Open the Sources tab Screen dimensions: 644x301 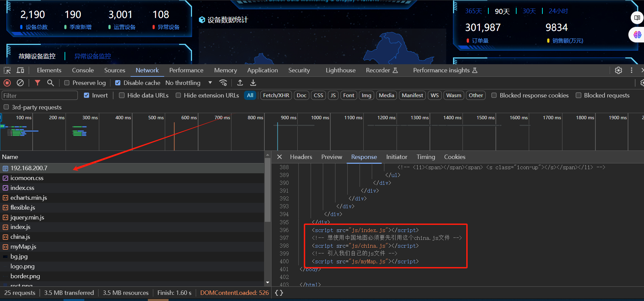(x=115, y=70)
